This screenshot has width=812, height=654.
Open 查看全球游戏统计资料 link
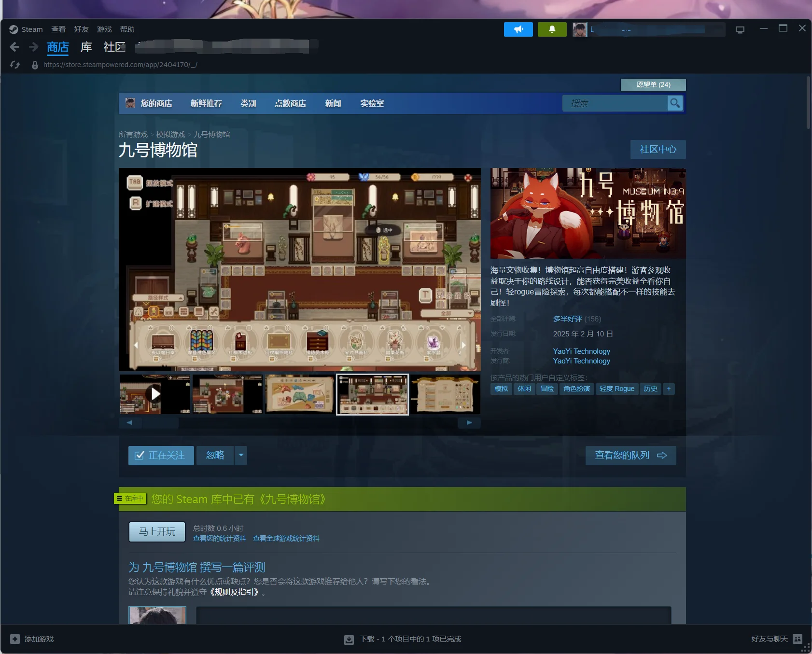[x=286, y=538]
